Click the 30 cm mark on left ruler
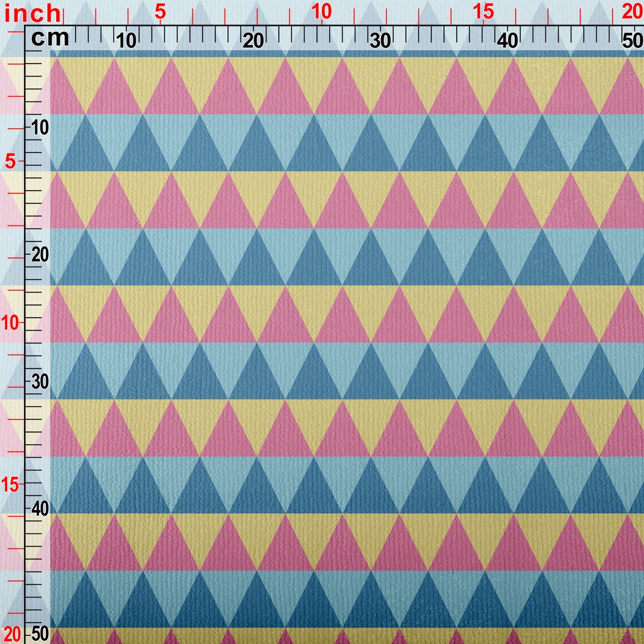644x644 pixels. tap(40, 382)
